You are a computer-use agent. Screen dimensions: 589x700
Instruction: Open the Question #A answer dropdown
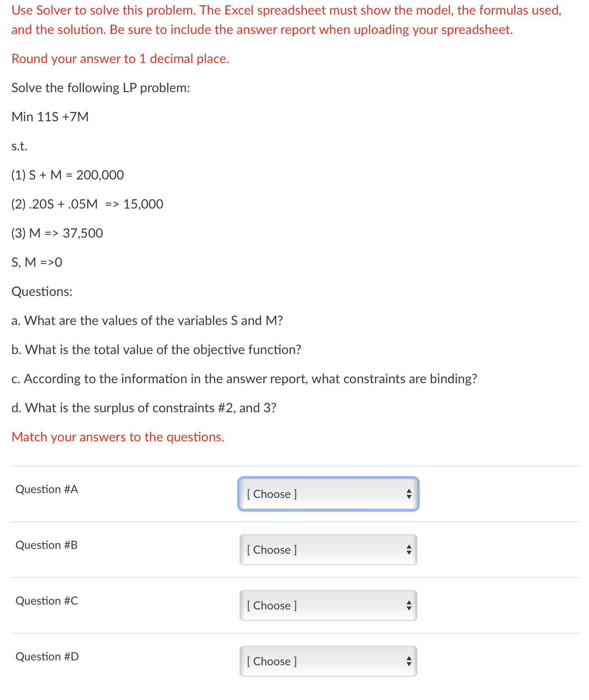coord(328,494)
